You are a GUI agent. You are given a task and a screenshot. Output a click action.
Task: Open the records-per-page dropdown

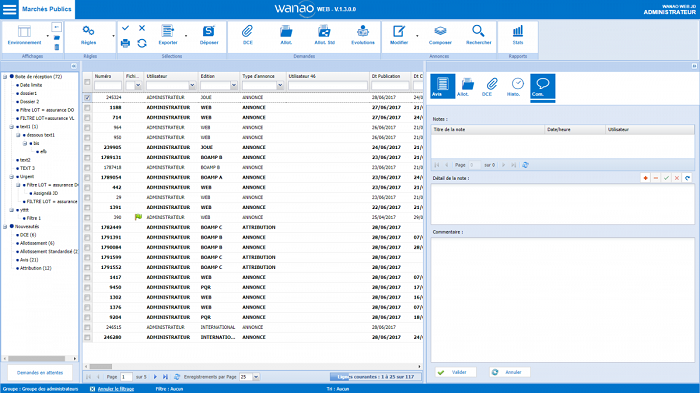256,377
